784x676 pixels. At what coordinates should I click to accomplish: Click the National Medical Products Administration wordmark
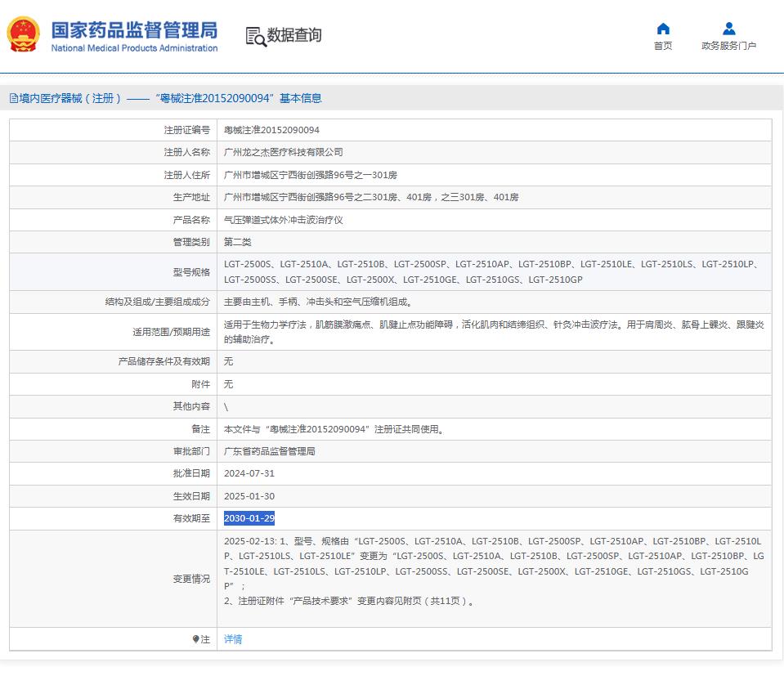[x=135, y=48]
